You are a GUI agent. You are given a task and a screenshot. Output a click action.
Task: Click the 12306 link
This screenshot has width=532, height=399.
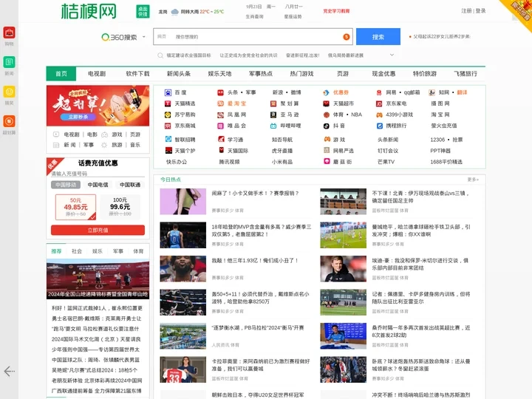point(437,140)
